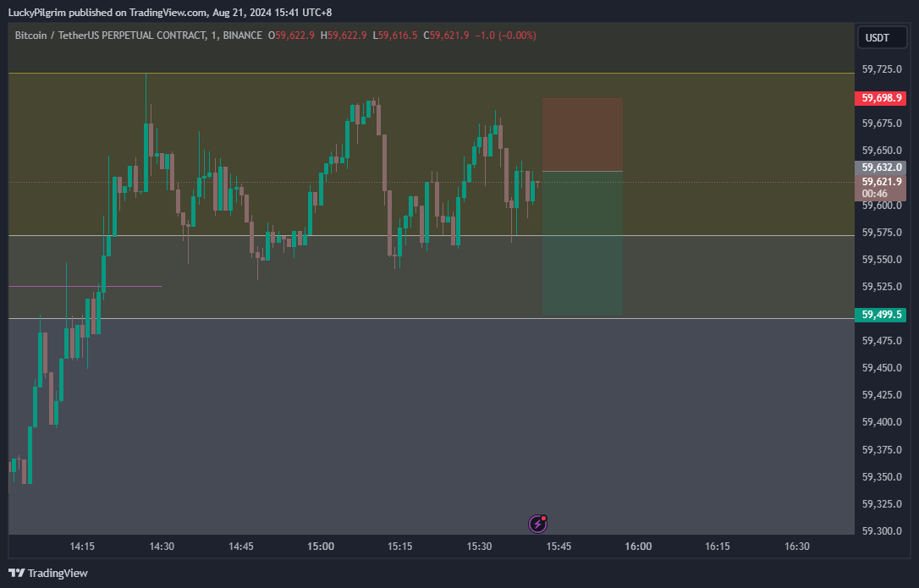Click the 59,300.0 price axis label

(882, 531)
